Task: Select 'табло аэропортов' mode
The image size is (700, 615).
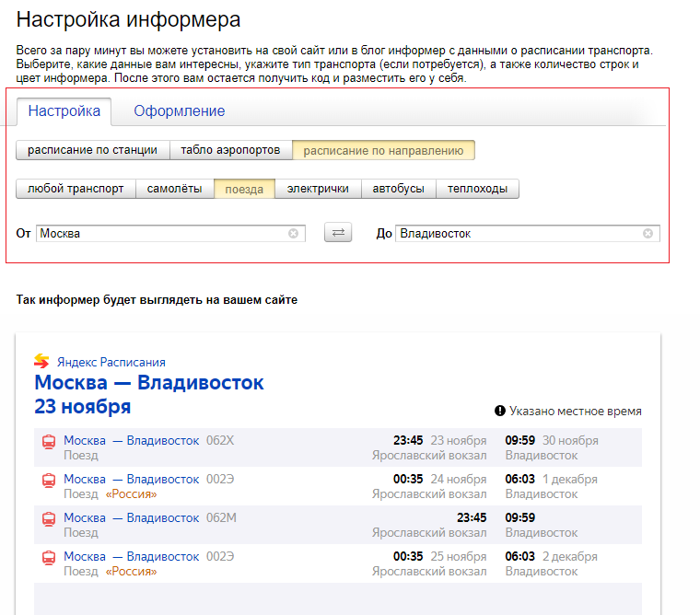Action: pyautogui.click(x=230, y=150)
